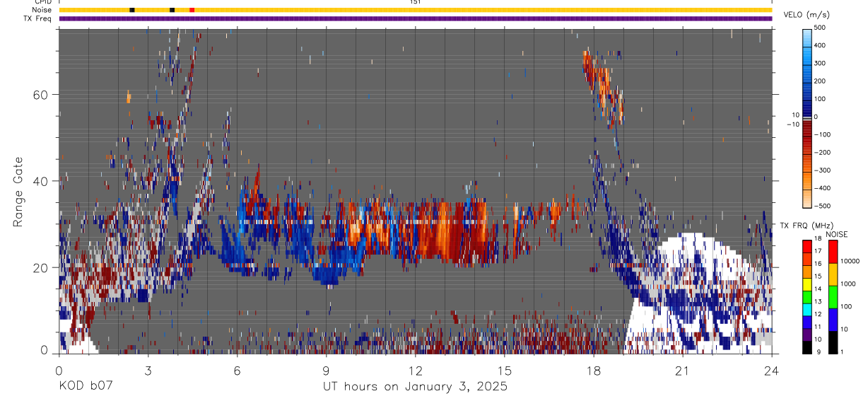The width and height of the screenshot is (868, 401).
Task: Pick the red 17–18 MHz swatch in TX FRQ legend
Action: 807,247
